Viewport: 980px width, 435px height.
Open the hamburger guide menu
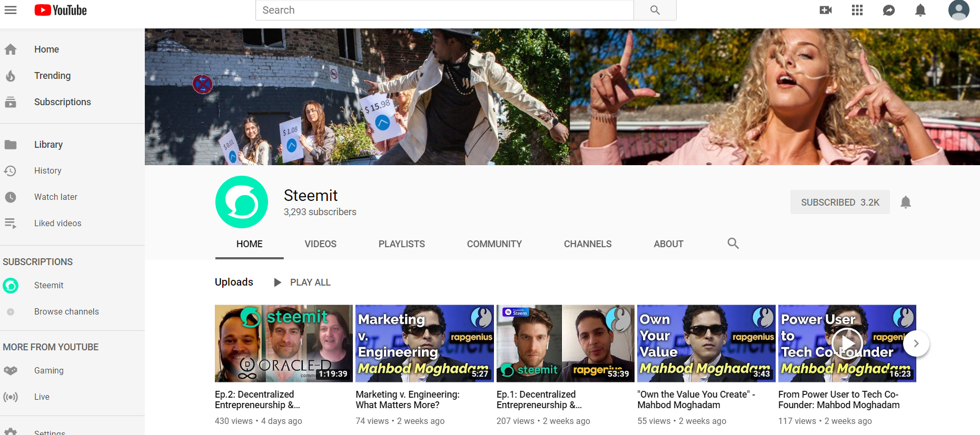(x=11, y=10)
